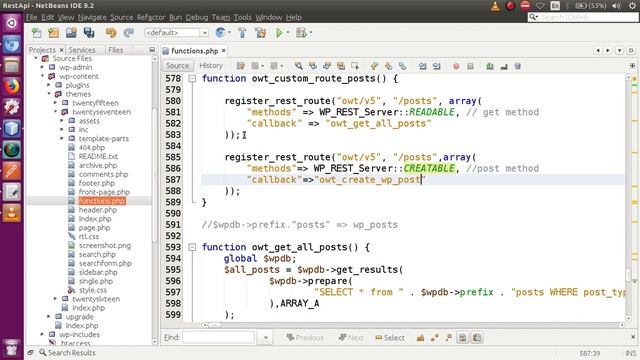Switch to the Files tab
The width and height of the screenshot is (640, 360).
(x=116, y=50)
